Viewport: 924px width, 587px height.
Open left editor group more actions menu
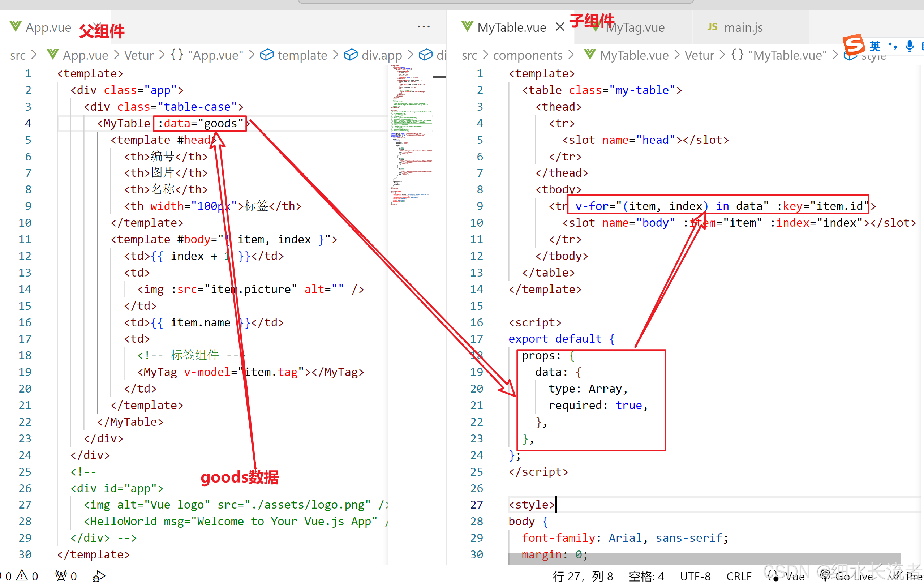tap(423, 27)
